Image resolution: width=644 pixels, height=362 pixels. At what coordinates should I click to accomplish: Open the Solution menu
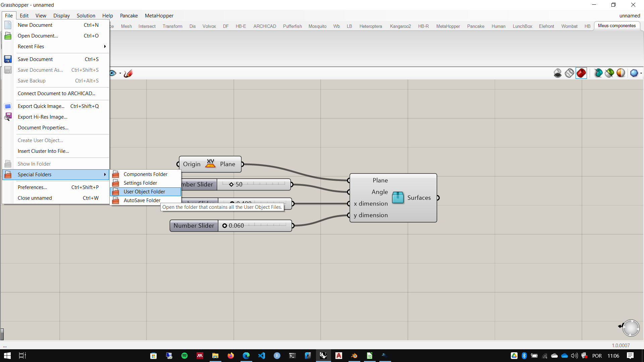pos(86,16)
